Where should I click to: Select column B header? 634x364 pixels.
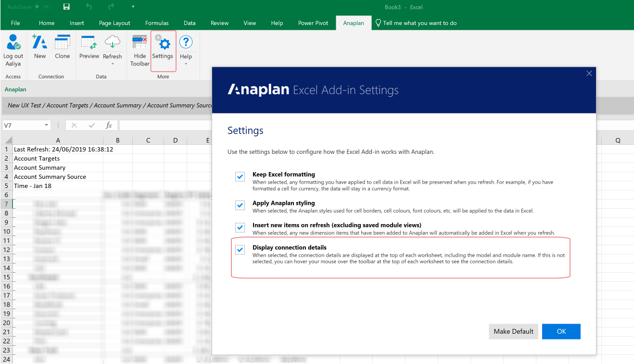118,140
